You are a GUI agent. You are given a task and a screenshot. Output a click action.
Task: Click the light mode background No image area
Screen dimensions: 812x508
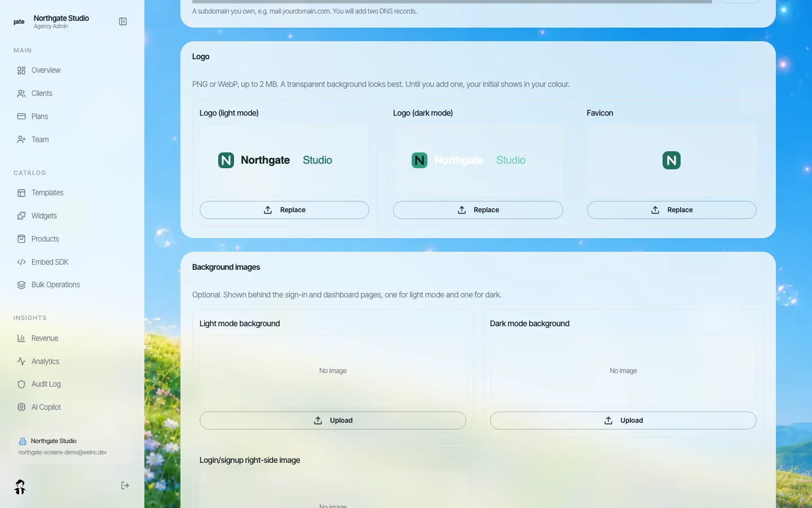(x=333, y=371)
